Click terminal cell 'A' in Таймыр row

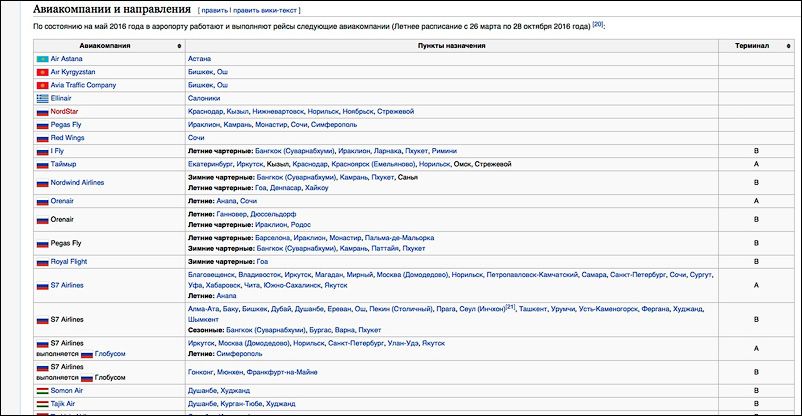(x=756, y=165)
